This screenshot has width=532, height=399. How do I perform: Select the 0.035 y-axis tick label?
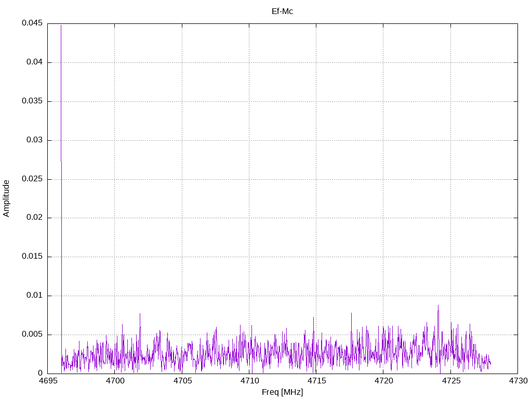pyautogui.click(x=32, y=101)
